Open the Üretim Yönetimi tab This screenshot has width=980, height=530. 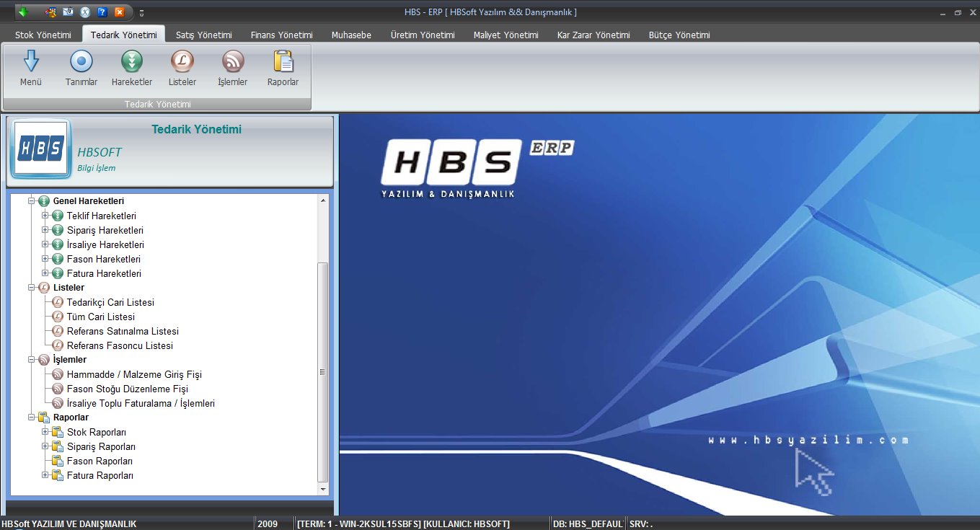click(423, 35)
